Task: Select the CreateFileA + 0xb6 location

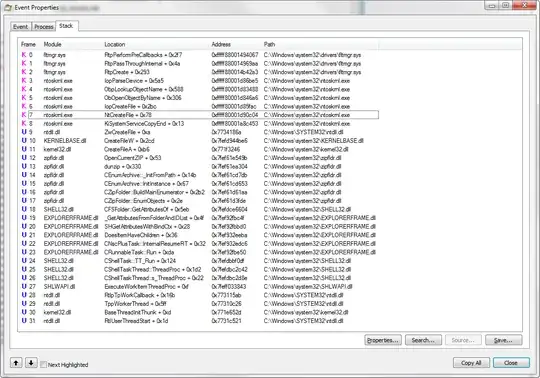Action: pos(127,149)
